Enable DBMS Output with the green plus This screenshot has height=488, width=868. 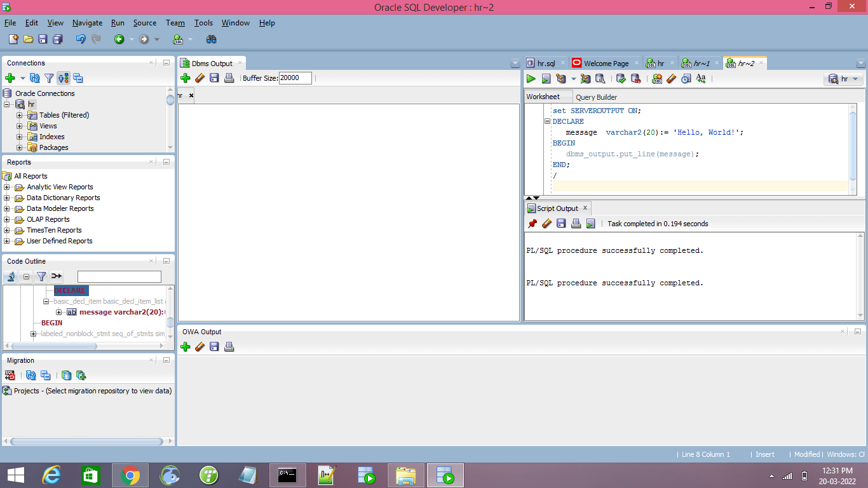point(185,78)
